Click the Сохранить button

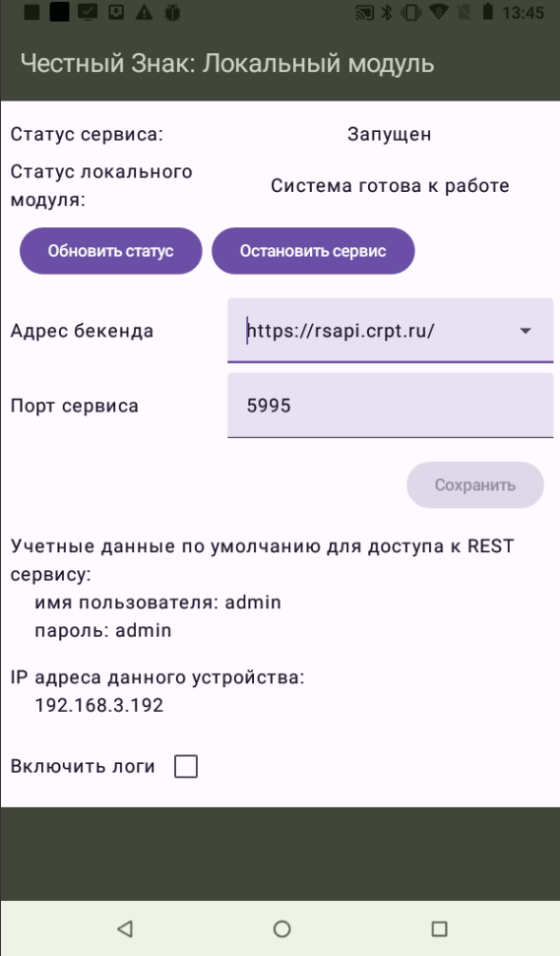(475, 485)
